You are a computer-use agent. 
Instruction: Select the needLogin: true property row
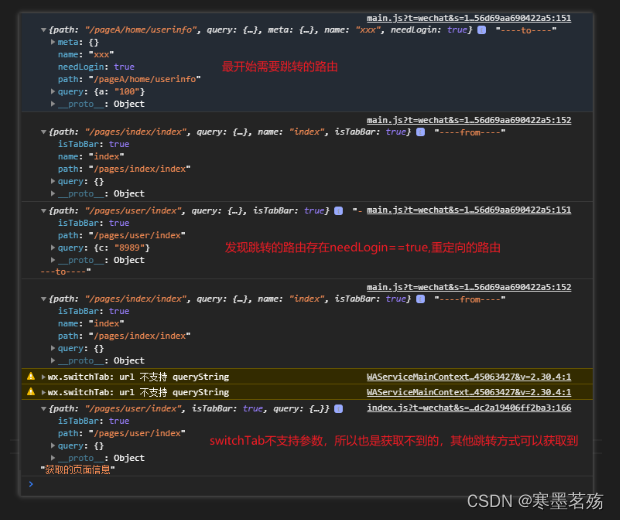click(x=96, y=67)
